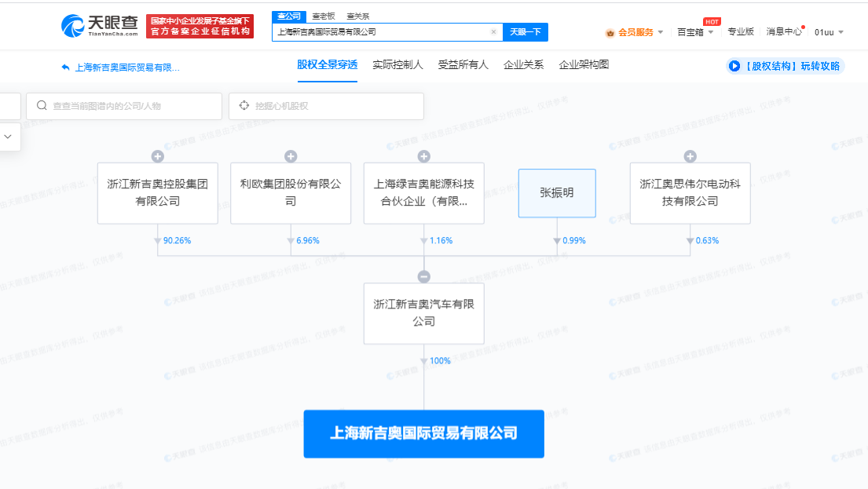Switch to 查老板 search tab
The height and width of the screenshot is (489, 868).
point(324,16)
